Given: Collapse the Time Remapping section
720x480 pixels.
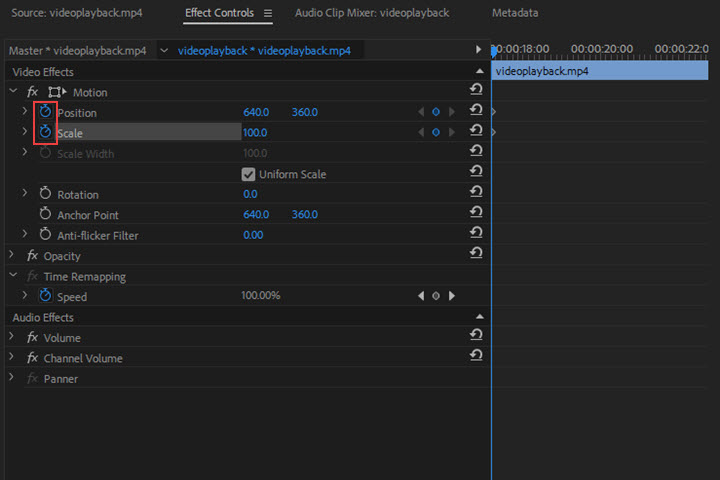Looking at the screenshot, I should click(12, 276).
